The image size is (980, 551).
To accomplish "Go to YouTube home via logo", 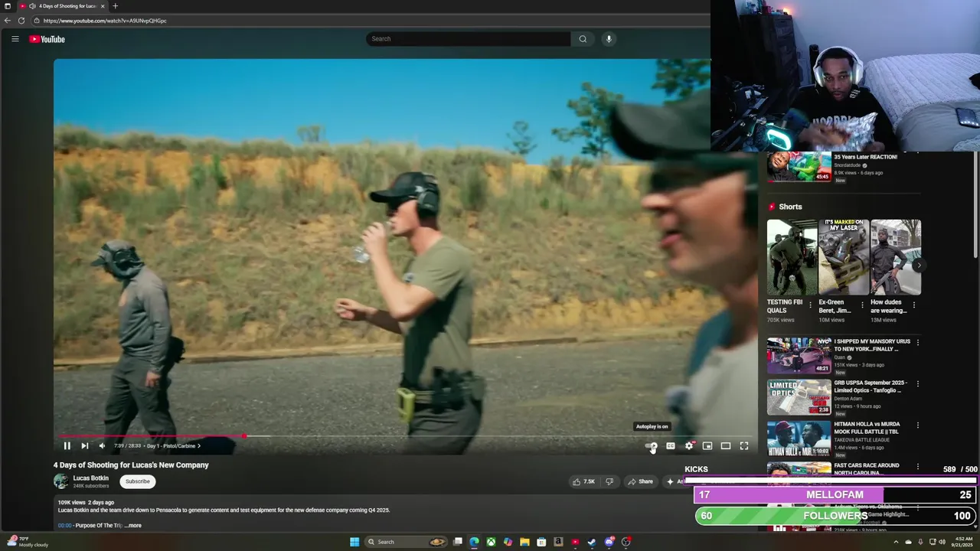I will [47, 39].
